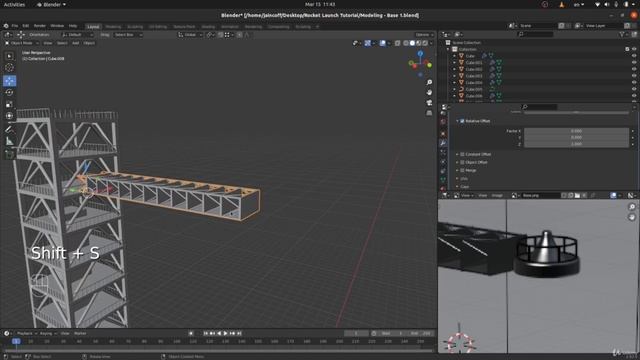This screenshot has height=360, width=640.
Task: Enable the Object Offset checkbox
Action: coord(462,162)
